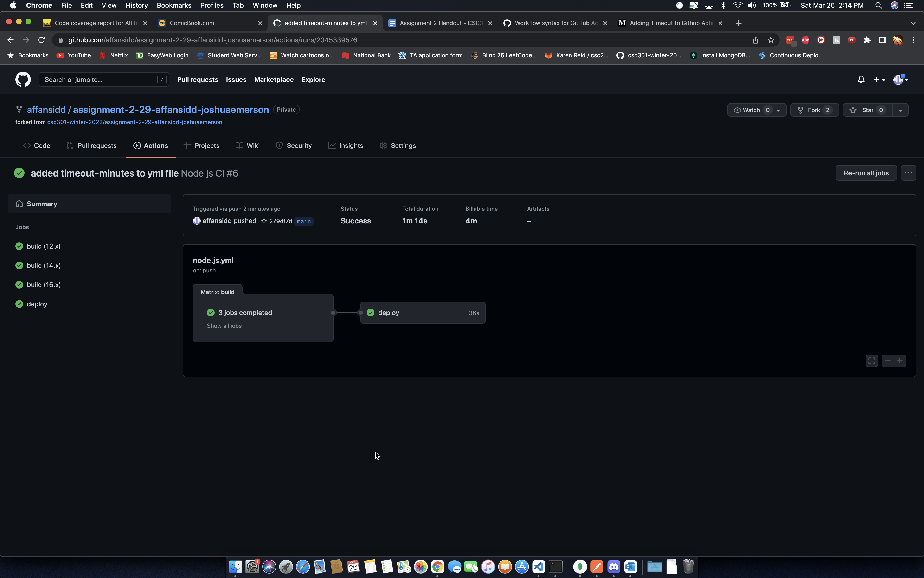Open Marketplace in GitHub header

click(274, 79)
